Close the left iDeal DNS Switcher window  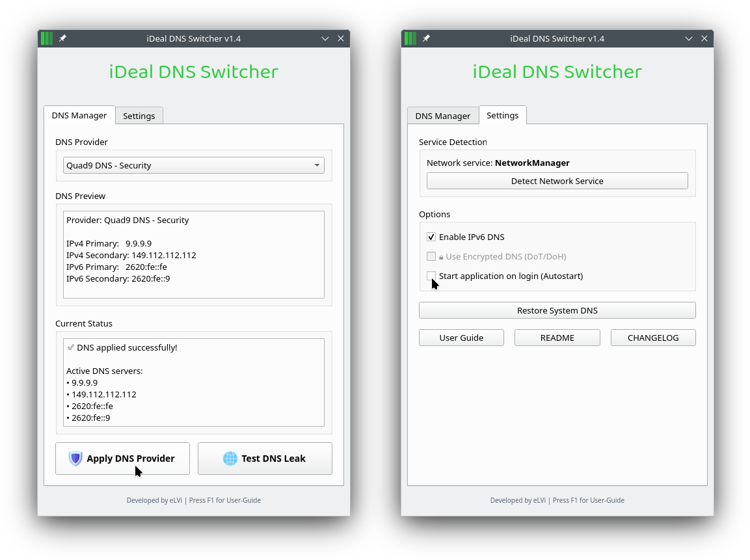click(341, 38)
